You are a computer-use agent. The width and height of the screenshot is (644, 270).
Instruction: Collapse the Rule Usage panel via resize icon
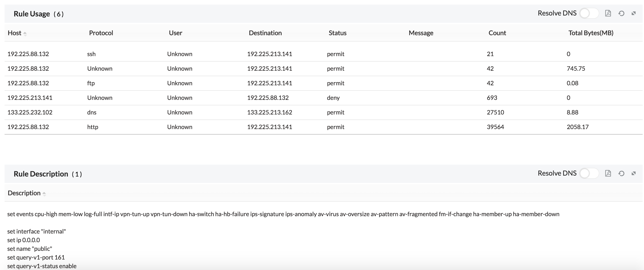tap(633, 13)
